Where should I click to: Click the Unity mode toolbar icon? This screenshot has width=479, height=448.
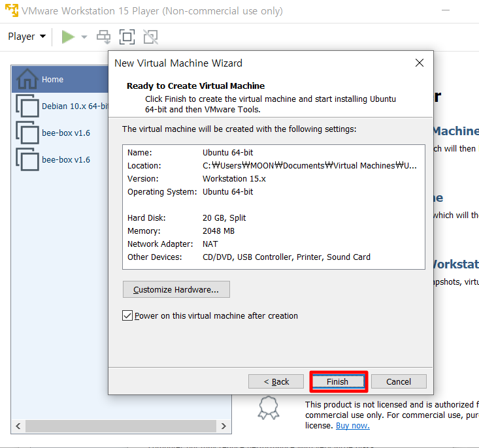(150, 37)
